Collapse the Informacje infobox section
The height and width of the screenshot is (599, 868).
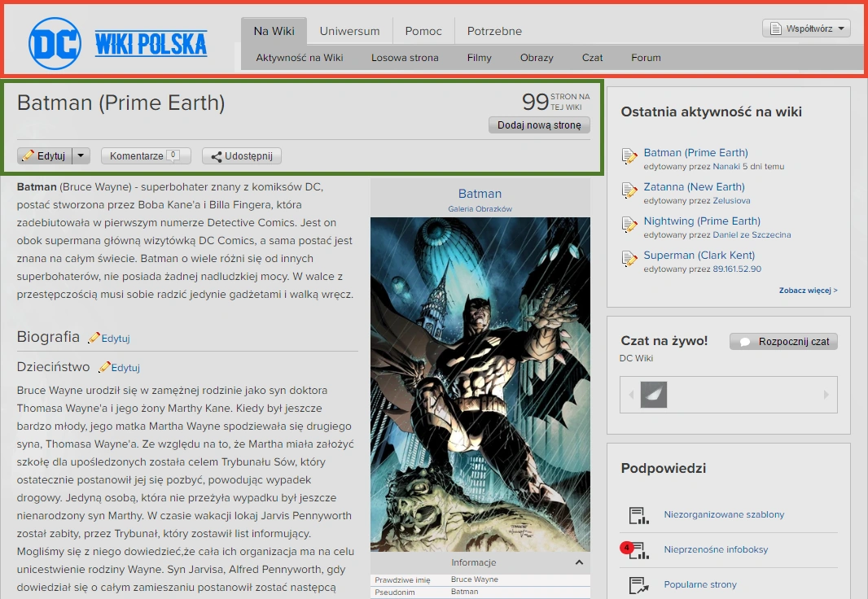pos(579,562)
